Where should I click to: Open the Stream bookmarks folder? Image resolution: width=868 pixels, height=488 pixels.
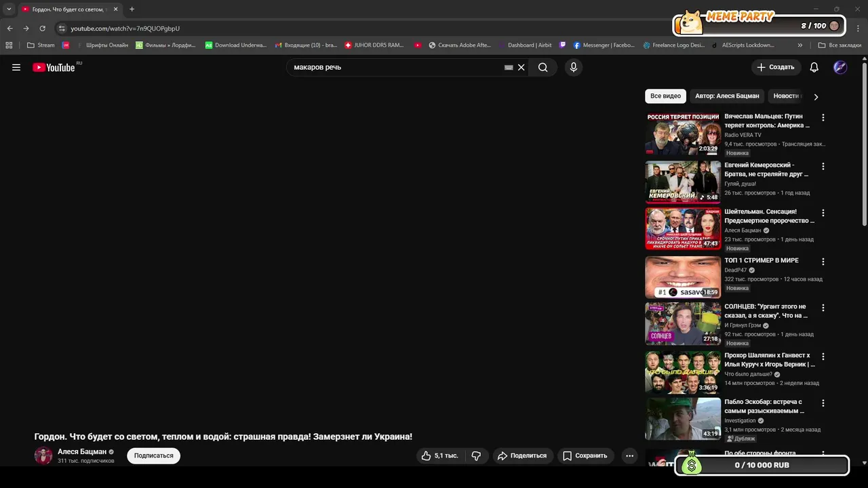tap(41, 45)
